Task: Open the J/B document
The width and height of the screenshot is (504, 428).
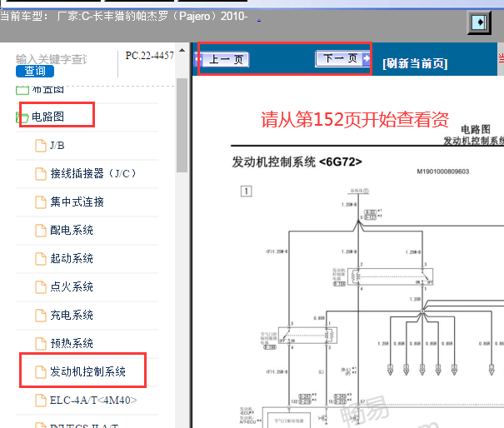Action: coord(57,145)
